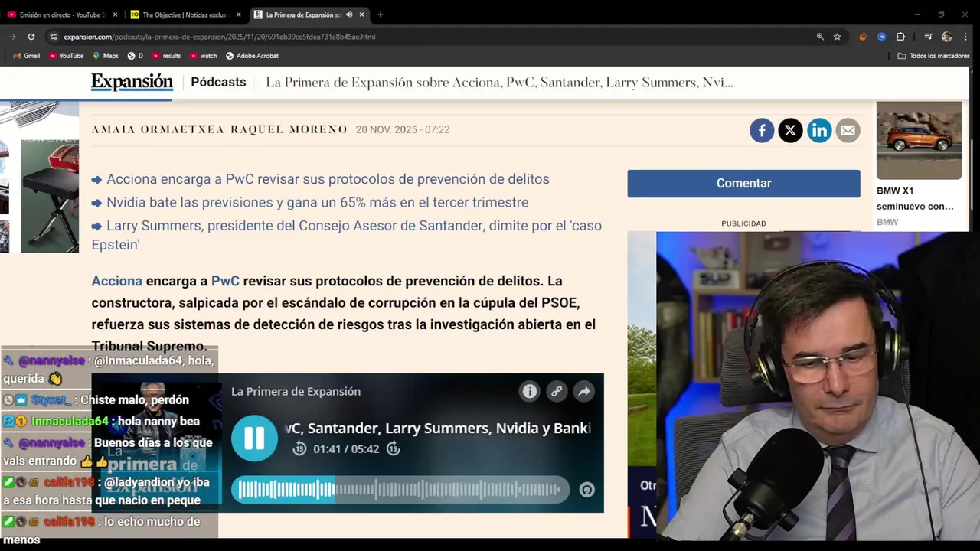980x551 pixels.
Task: Open the watch bookmark
Action: [x=204, y=56]
